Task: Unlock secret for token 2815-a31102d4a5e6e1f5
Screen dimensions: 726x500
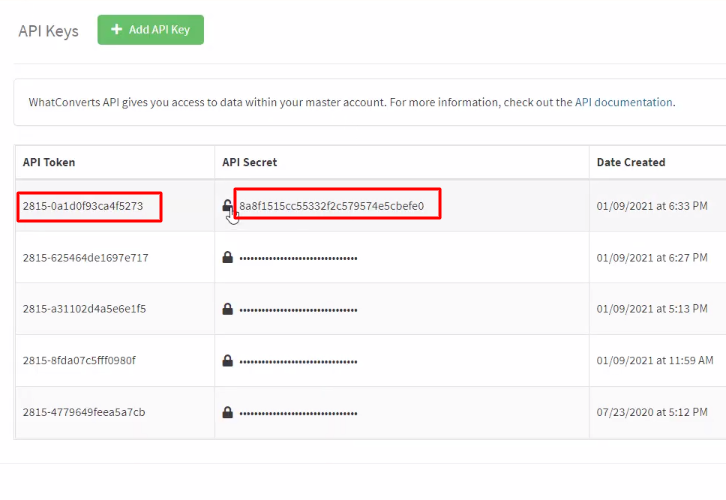Action: (227, 309)
